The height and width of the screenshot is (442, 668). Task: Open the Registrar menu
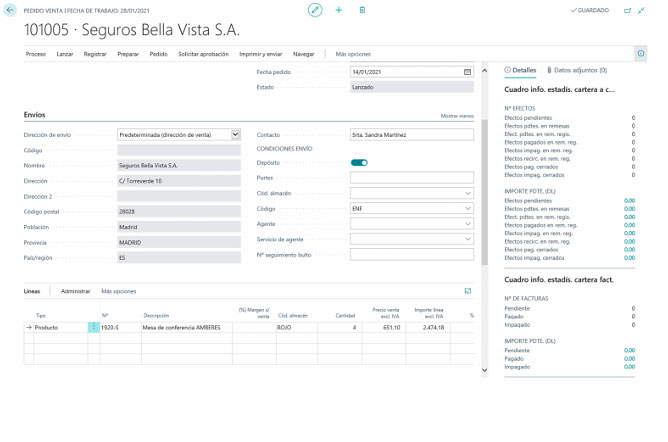tap(95, 53)
